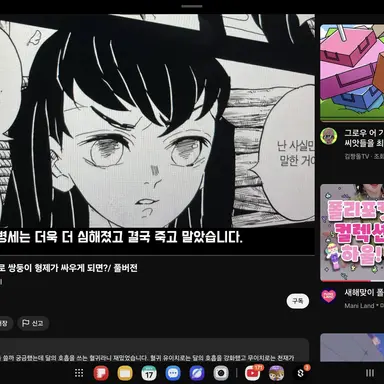
Task: Open the yellow My Files folder app
Action: (125, 373)
